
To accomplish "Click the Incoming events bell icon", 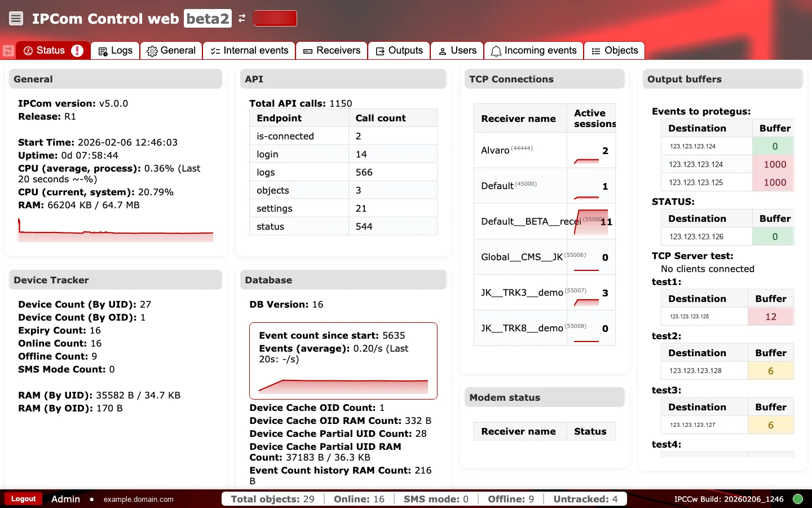I will [x=496, y=51].
